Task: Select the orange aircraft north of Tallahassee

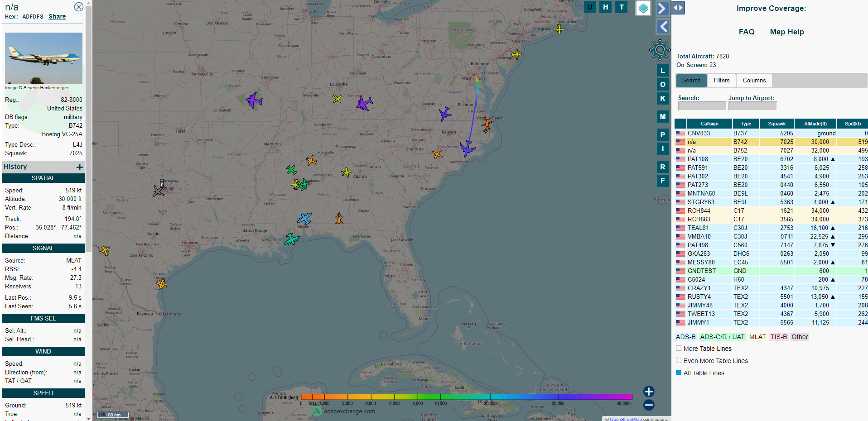Action: pos(339,219)
